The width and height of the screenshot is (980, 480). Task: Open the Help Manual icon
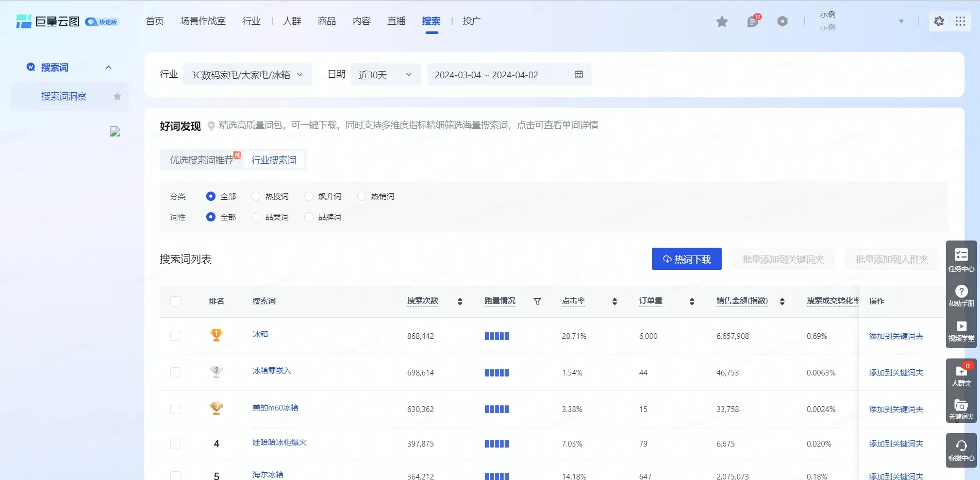tap(961, 295)
